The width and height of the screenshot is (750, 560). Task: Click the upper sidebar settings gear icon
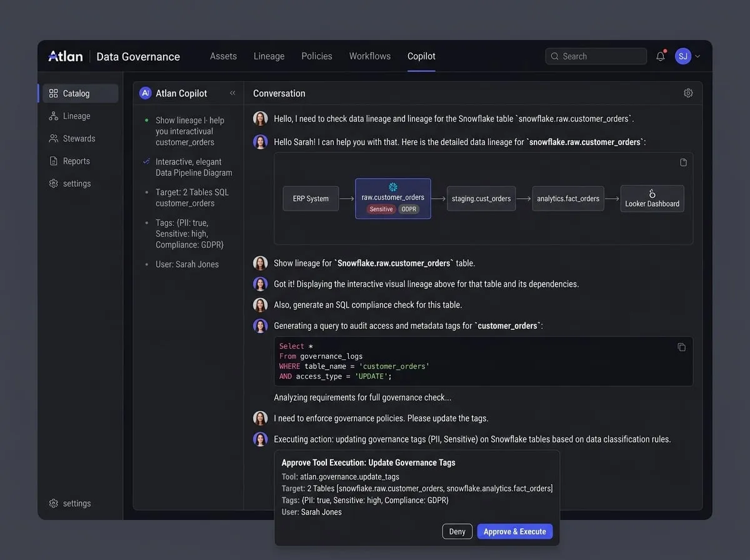click(x=53, y=183)
